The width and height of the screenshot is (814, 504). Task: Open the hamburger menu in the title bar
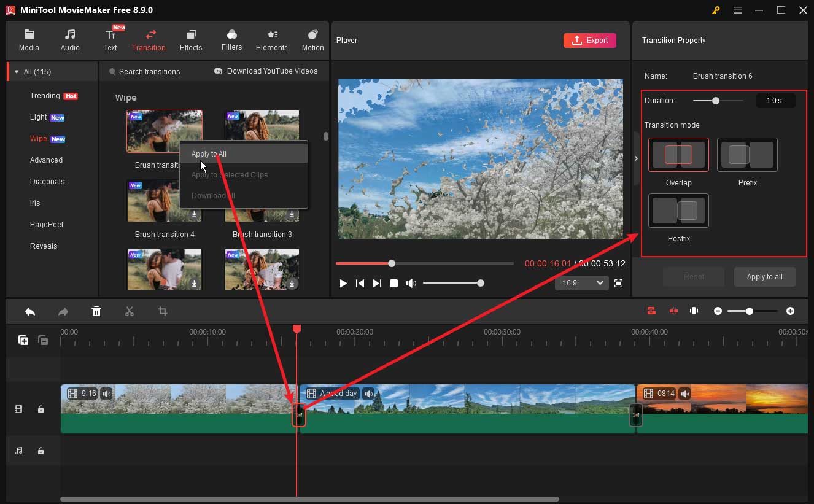pyautogui.click(x=737, y=10)
